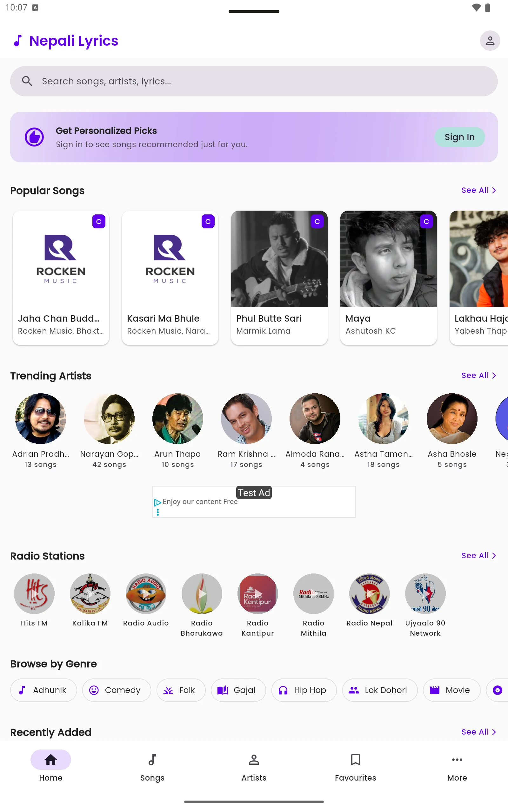Tap the C badge on Phul Butte Sari card
This screenshot has height=812, width=508.
[317, 221]
